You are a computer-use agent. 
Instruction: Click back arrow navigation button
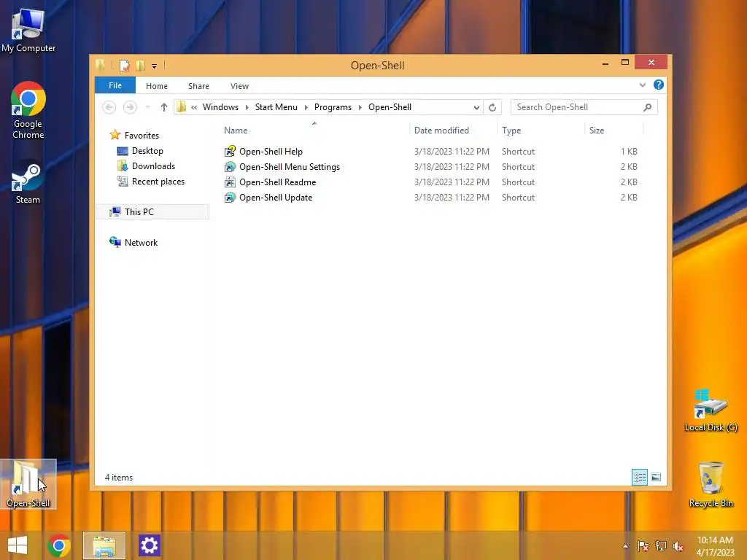[109, 107]
